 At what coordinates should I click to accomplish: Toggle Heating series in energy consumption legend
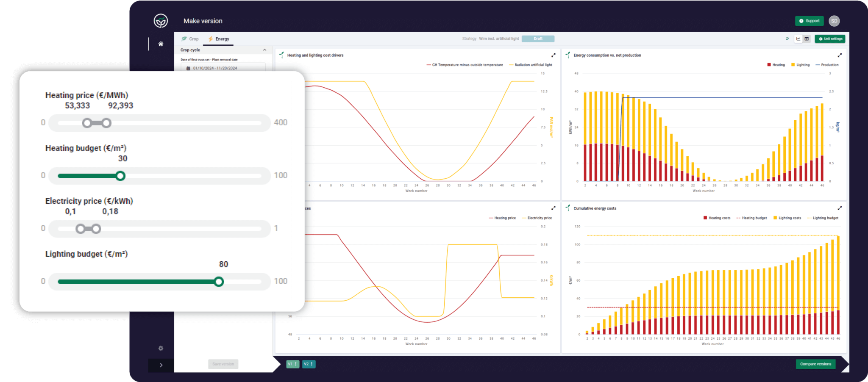click(x=776, y=65)
